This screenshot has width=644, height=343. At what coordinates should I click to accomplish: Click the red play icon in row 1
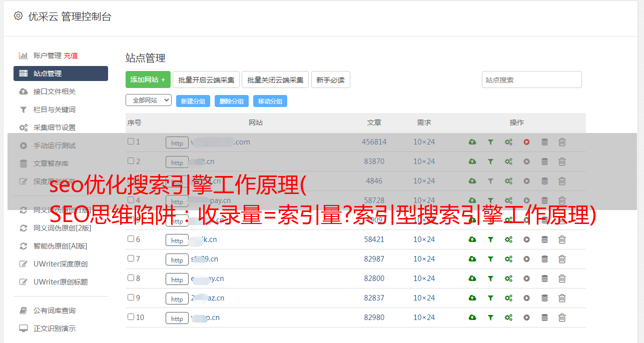pyautogui.click(x=526, y=142)
